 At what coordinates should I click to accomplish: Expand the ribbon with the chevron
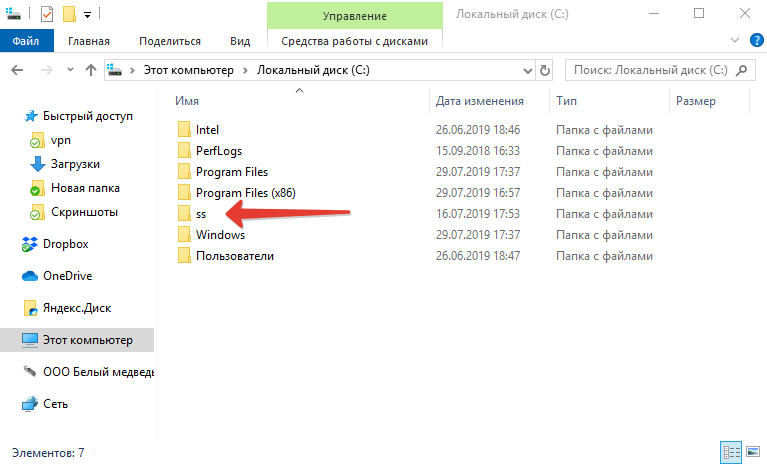735,40
